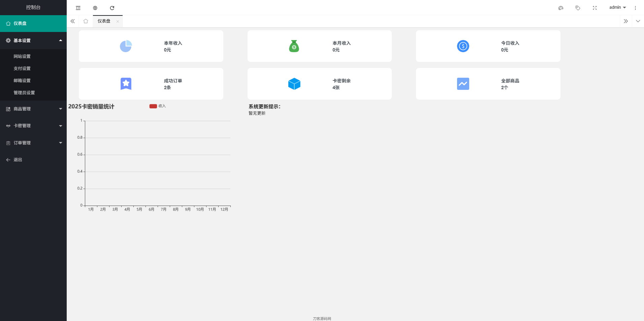
Task: Open the admin user dropdown
Action: [617, 7]
